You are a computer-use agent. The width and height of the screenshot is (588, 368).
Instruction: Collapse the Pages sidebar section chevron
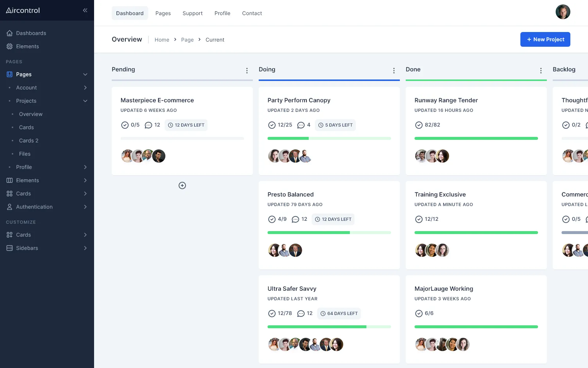[85, 74]
